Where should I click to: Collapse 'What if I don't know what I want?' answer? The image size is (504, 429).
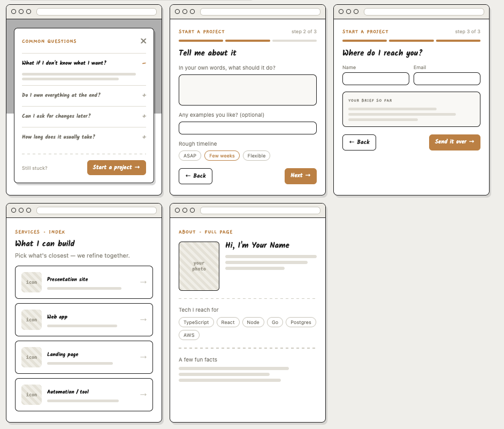tap(144, 63)
